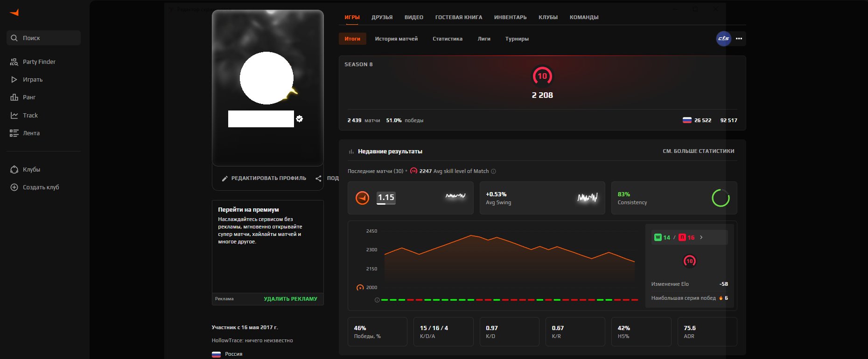Click the info icon beside the match streak row
Screen dimensions: 868x359
pyautogui.click(x=377, y=300)
